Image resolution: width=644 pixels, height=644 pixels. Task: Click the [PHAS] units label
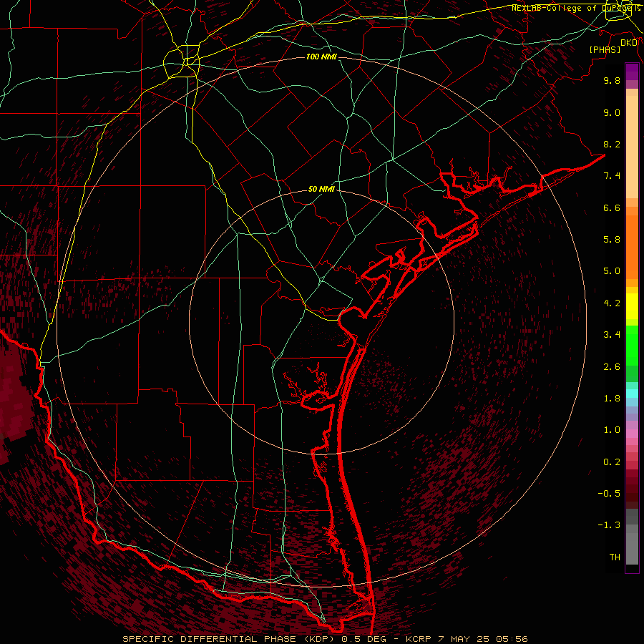(605, 49)
